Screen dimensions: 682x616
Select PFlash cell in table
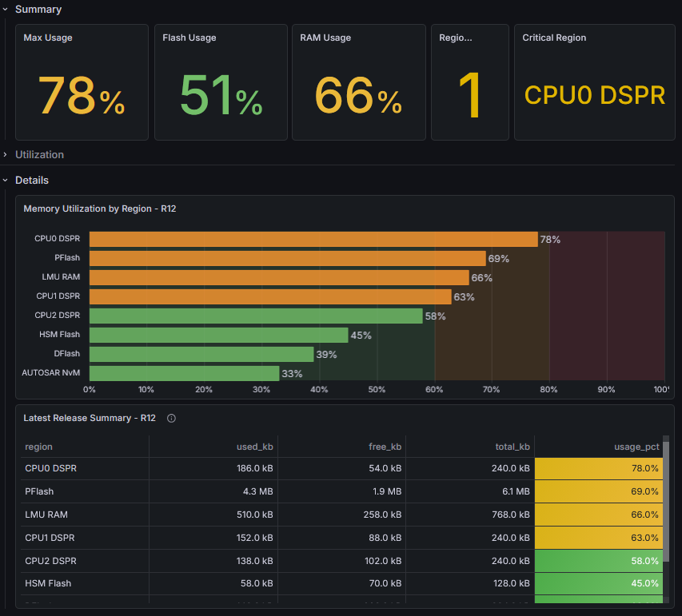pos(85,491)
